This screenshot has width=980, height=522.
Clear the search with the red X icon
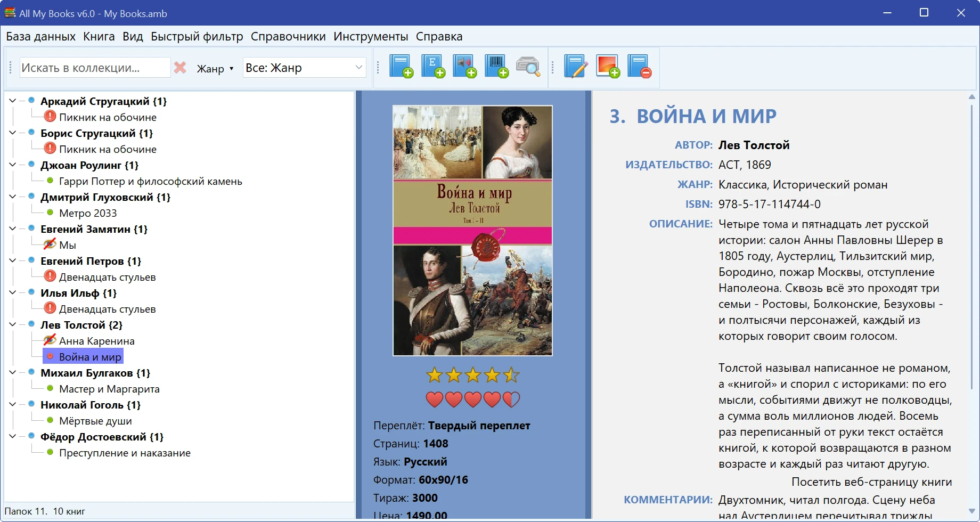click(x=180, y=68)
